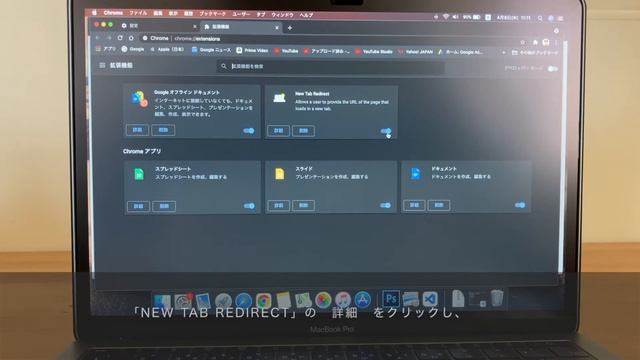Open Photoshop from the Dock
Screen dimensions: 640x360
(391, 299)
